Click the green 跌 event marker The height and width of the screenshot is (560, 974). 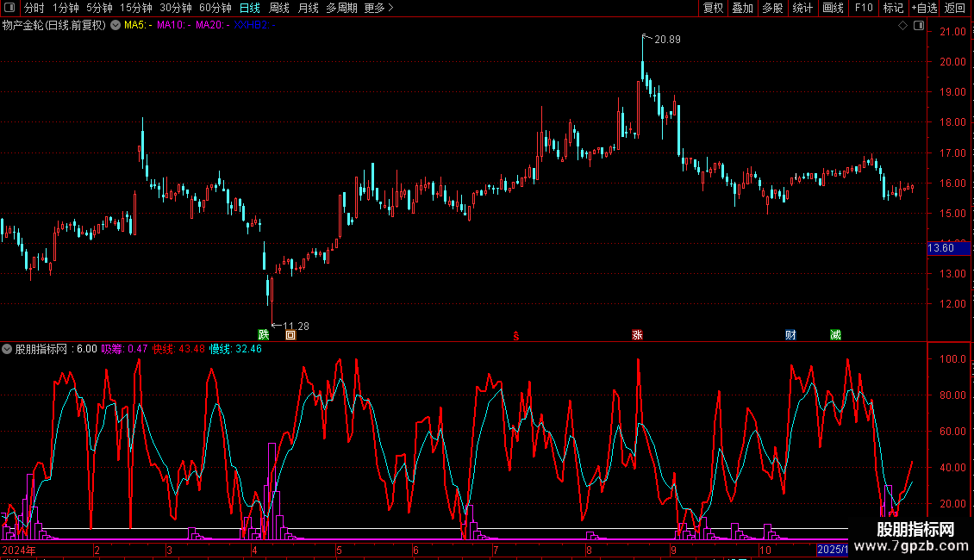(x=264, y=334)
